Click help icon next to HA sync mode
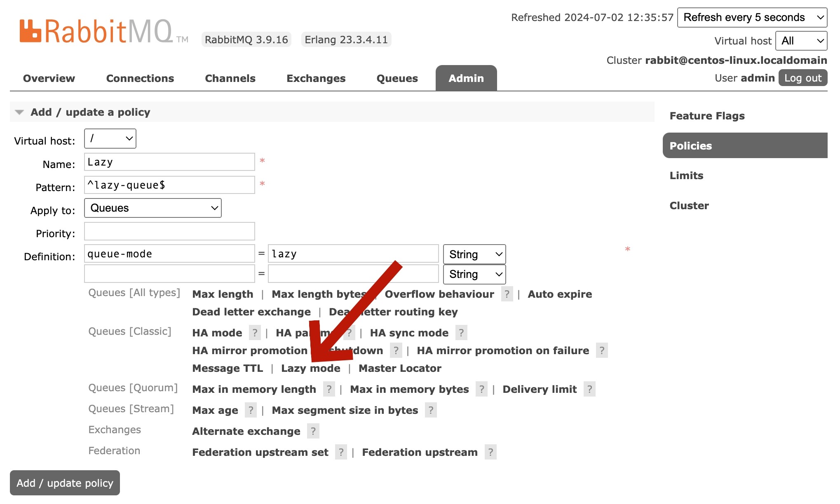The height and width of the screenshot is (504, 840). click(x=461, y=333)
